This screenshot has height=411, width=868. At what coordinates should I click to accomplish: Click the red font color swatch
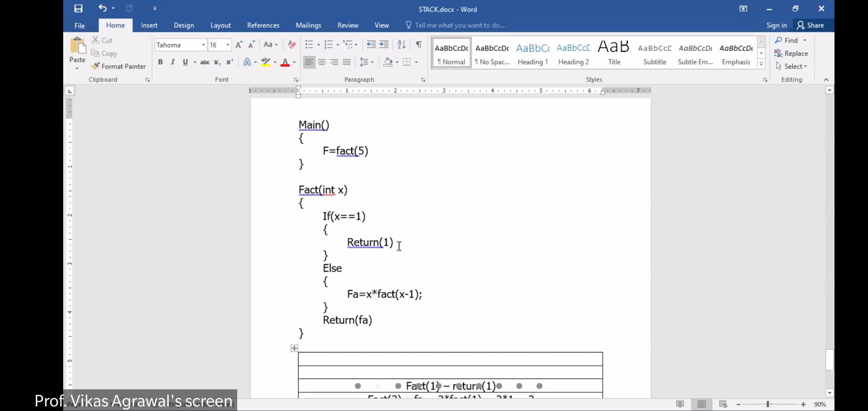[x=285, y=62]
